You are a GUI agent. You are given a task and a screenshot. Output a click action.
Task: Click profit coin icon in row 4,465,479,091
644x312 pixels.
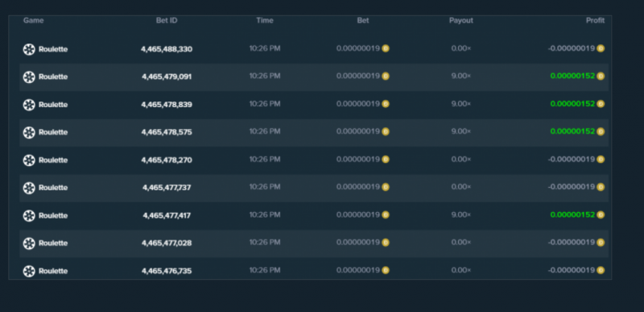tap(601, 76)
